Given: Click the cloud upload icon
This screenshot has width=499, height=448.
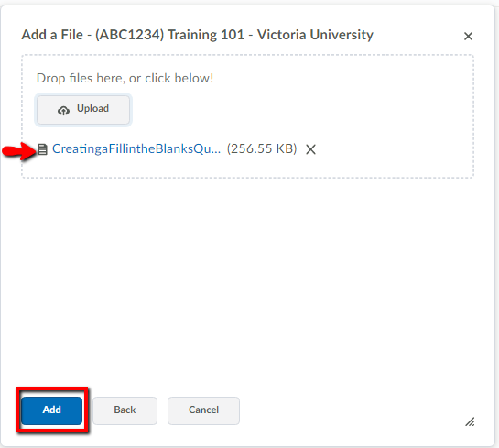Looking at the screenshot, I should (x=63, y=110).
